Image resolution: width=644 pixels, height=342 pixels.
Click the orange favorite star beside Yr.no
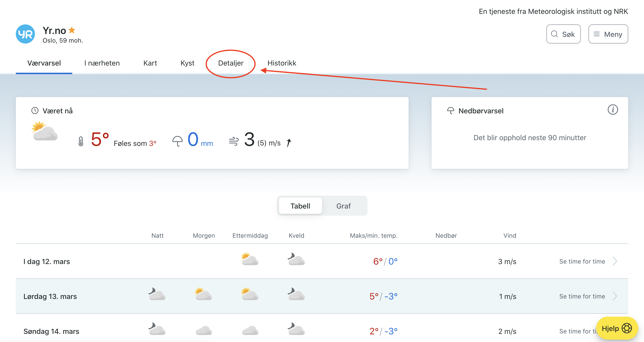[72, 30]
